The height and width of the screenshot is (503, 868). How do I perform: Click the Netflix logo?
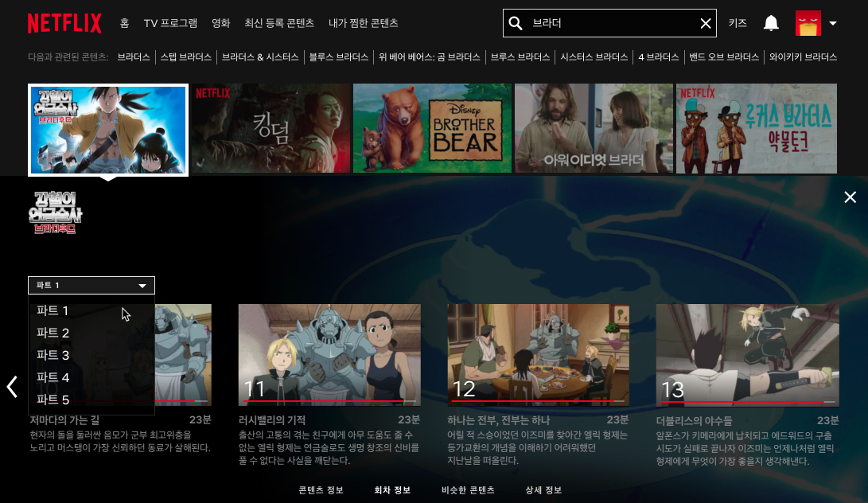coord(64,23)
